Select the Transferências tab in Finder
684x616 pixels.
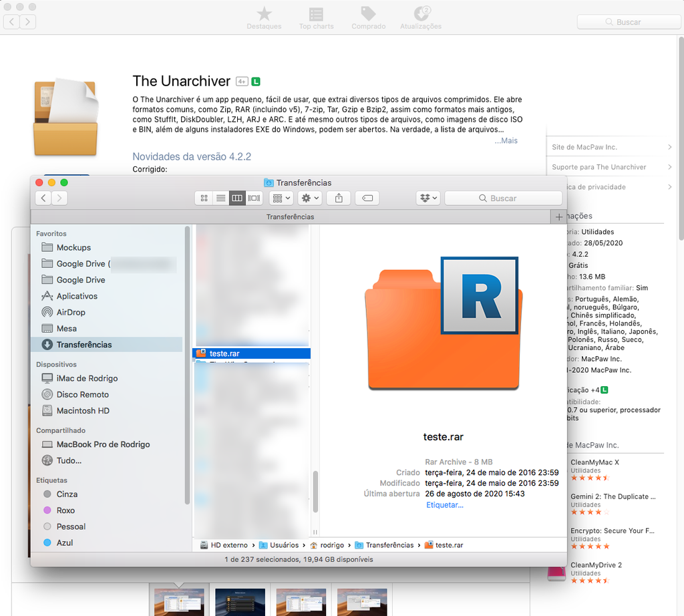pyautogui.click(x=291, y=217)
